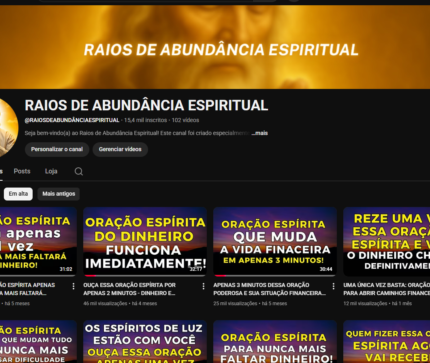Click '25 mil visualizações • há 5 meses' text
Screen dimensions: 430x363
point(250,304)
